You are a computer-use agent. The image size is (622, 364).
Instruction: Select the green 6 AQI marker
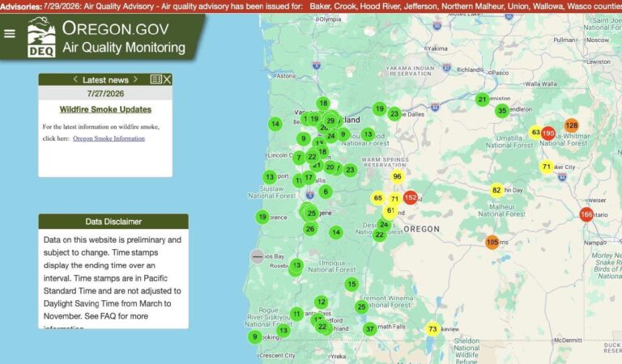click(326, 192)
